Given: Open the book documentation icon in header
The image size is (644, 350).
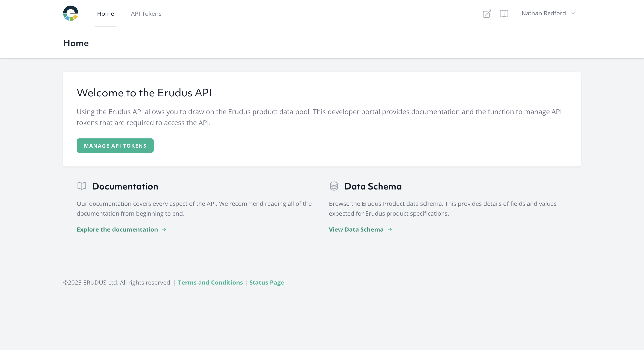Looking at the screenshot, I should [504, 14].
